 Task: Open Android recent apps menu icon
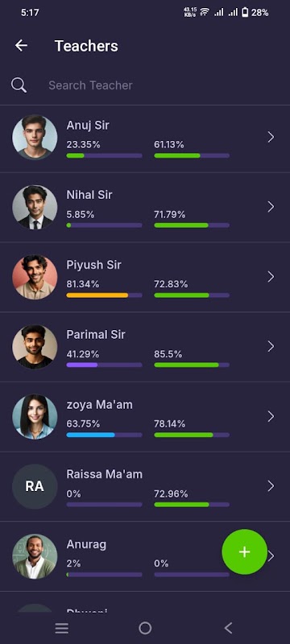pyautogui.click(x=62, y=628)
